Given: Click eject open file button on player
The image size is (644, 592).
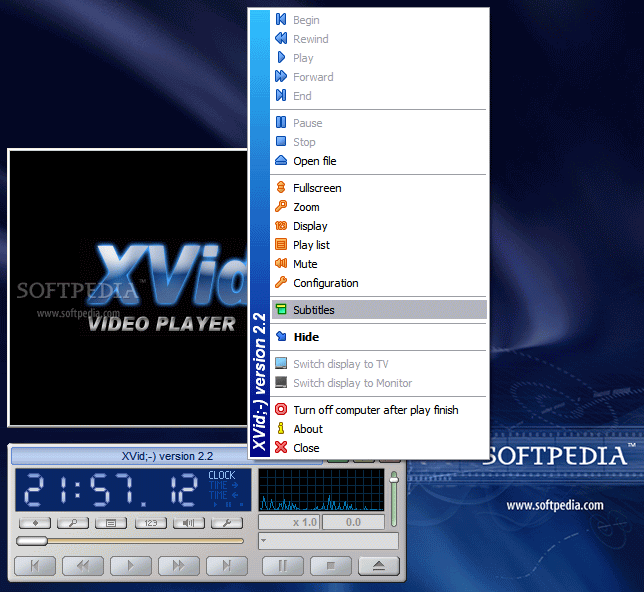Looking at the screenshot, I should coord(379,566).
